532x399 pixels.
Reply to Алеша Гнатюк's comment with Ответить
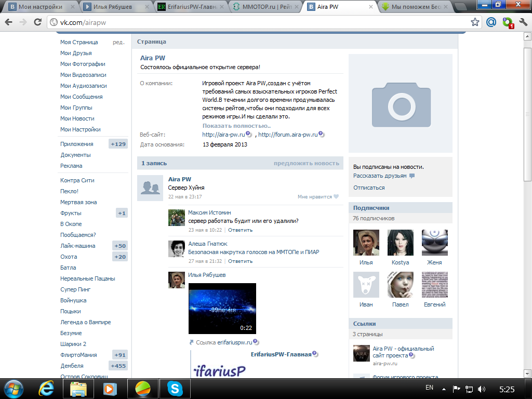[x=240, y=261]
